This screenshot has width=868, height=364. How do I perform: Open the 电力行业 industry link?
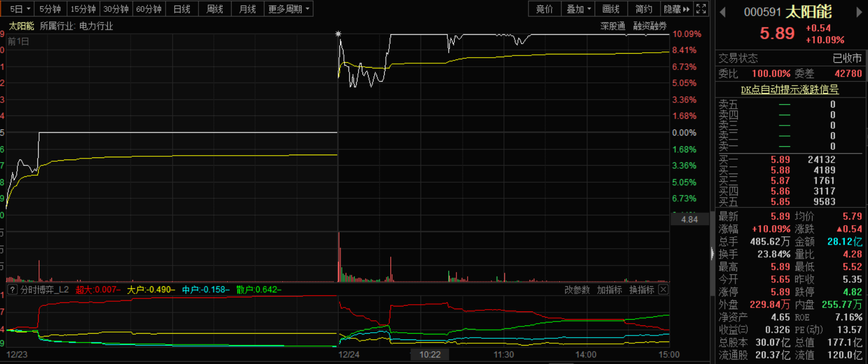[96, 26]
